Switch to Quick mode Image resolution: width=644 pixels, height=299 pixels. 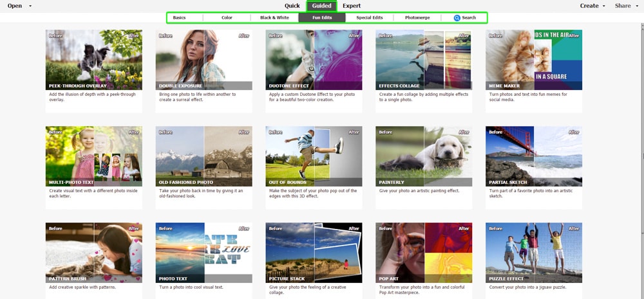292,6
